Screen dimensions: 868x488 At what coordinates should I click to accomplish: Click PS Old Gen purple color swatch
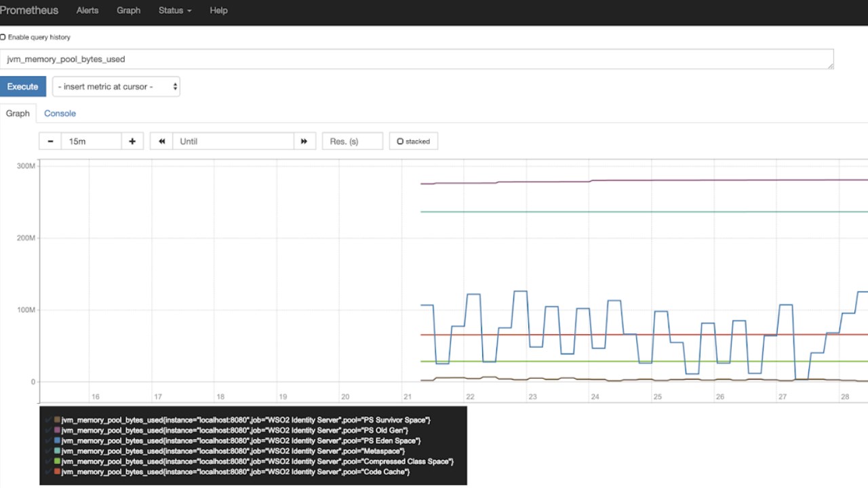tap(58, 430)
